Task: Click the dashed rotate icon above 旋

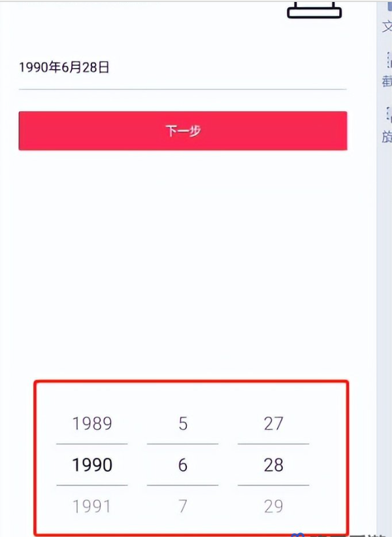Action: [389, 114]
